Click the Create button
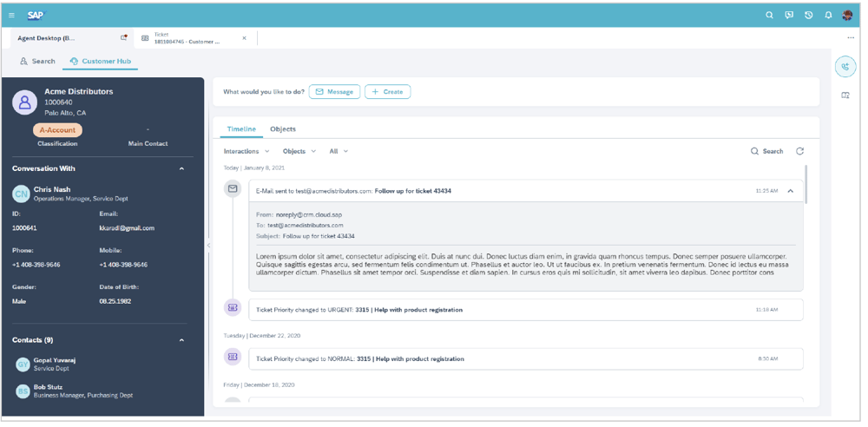Image resolution: width=868 pixels, height=427 pixels. (x=387, y=91)
